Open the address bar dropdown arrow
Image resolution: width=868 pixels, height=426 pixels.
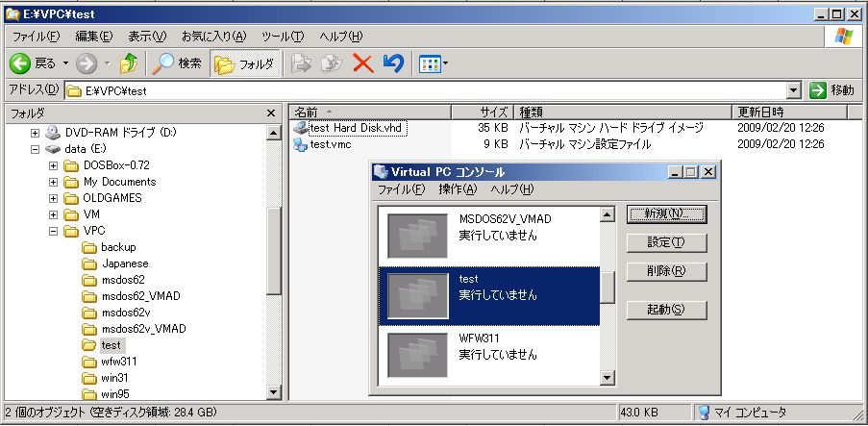pyautogui.click(x=794, y=90)
